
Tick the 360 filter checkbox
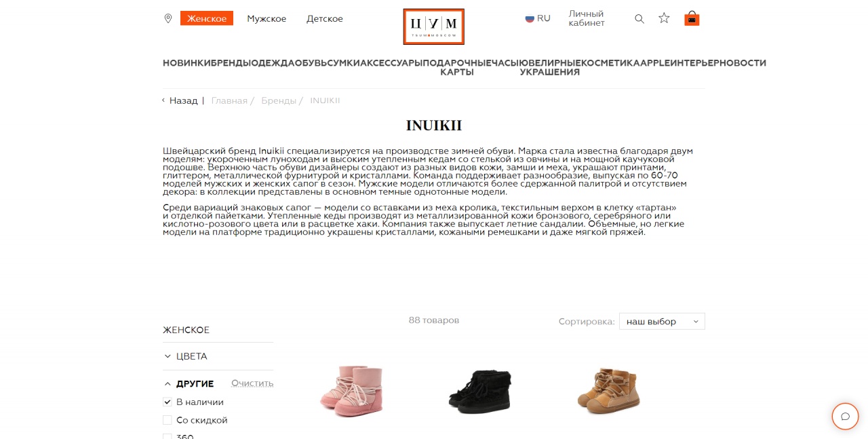point(167,436)
